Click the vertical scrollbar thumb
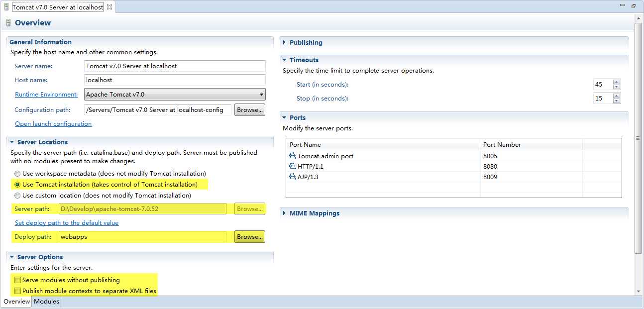The image size is (644, 309). click(639, 138)
